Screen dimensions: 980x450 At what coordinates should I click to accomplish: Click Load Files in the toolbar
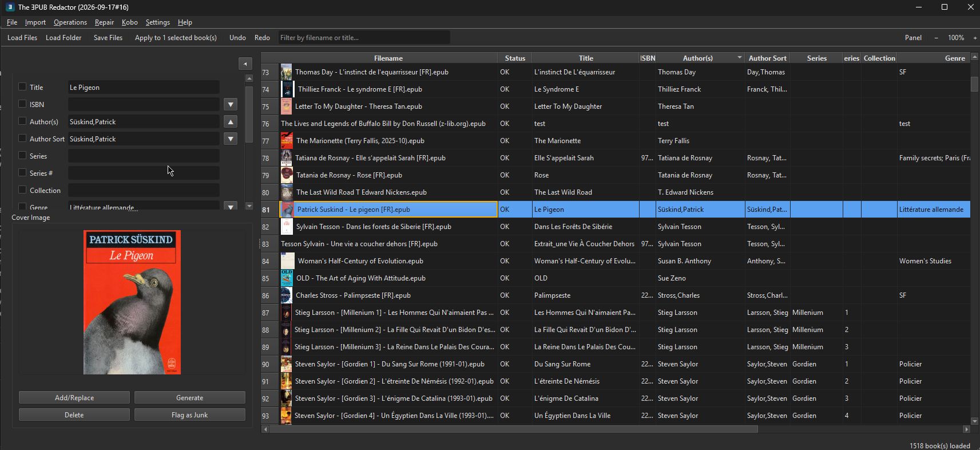click(x=22, y=38)
